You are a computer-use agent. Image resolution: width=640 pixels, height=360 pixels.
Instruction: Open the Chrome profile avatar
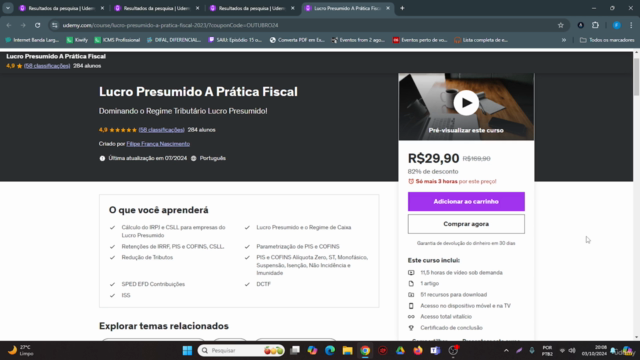[617, 25]
